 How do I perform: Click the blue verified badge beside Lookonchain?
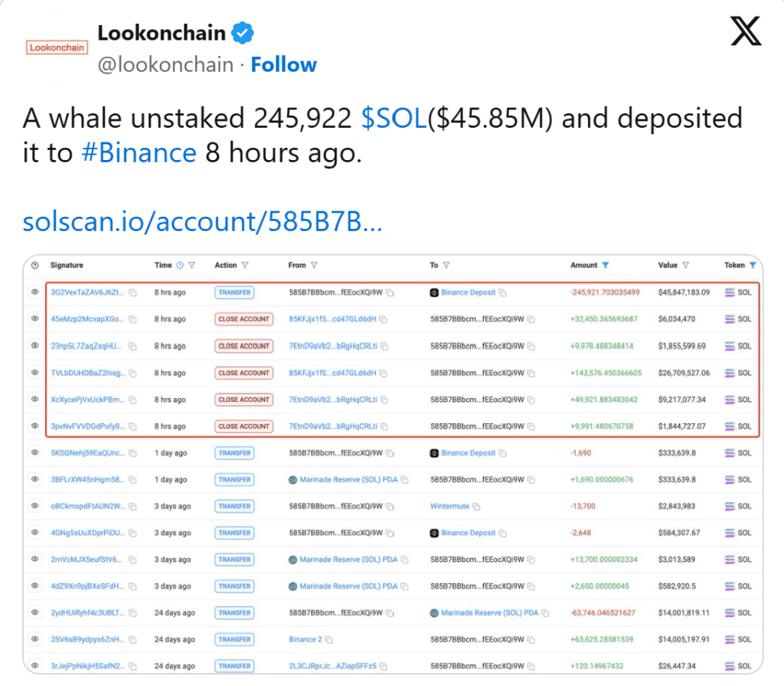pyautogui.click(x=243, y=34)
